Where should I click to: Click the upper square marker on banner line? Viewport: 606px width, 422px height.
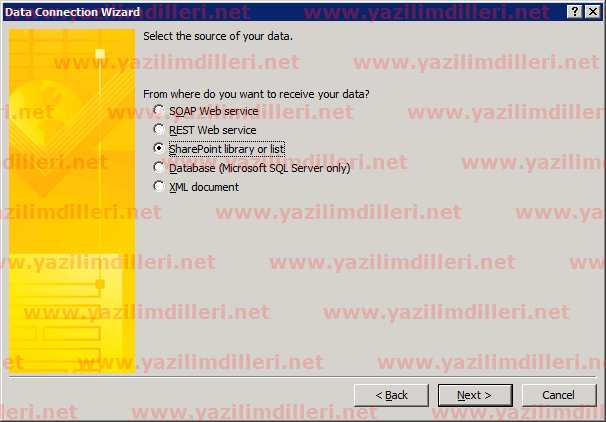[100, 54]
